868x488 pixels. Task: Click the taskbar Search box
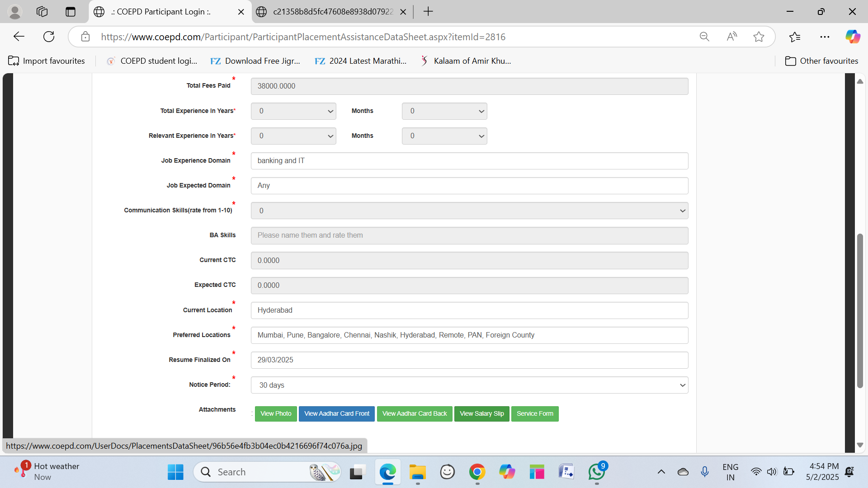(267, 472)
